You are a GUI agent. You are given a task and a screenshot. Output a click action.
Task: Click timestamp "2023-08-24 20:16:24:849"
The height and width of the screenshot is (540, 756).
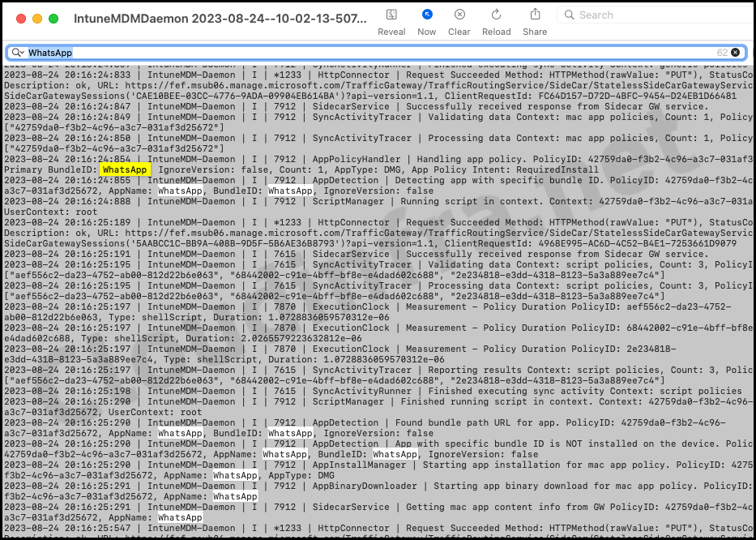(67, 117)
